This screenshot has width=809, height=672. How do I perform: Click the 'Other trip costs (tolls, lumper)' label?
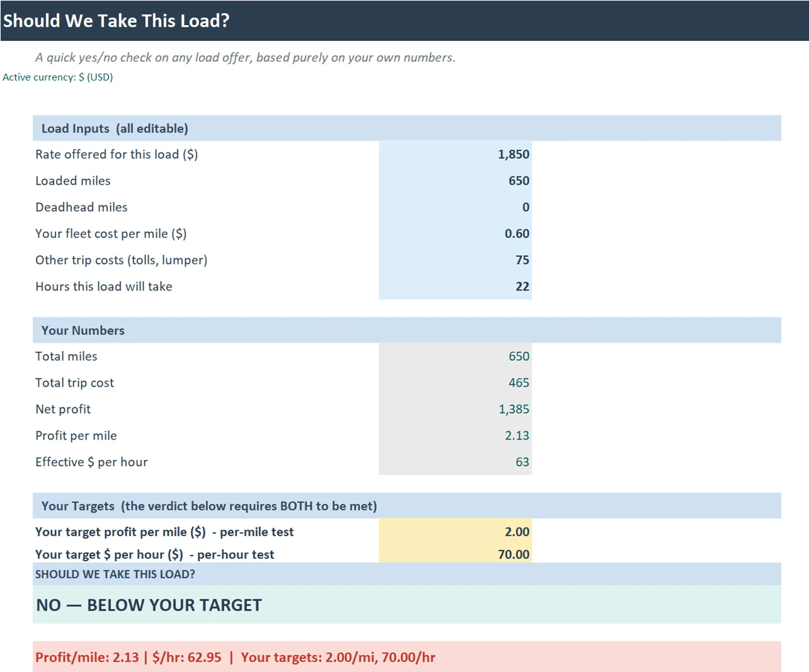click(x=122, y=260)
